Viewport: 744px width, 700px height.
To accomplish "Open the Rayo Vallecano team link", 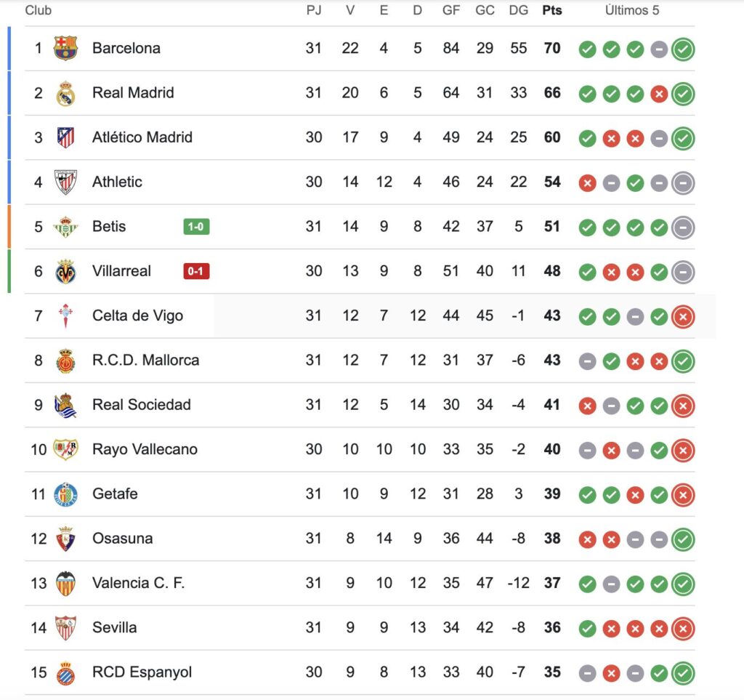I will click(x=145, y=449).
